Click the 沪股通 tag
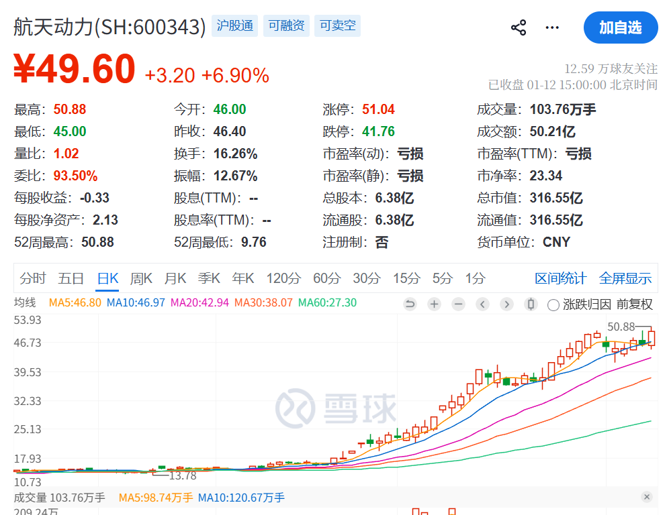 235,26
